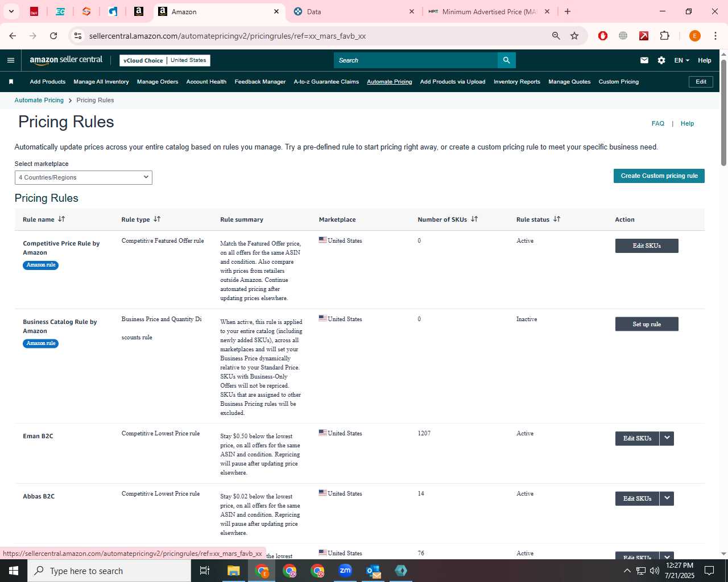The image size is (728, 582).
Task: Open Windows Start menu
Action: 14,571
